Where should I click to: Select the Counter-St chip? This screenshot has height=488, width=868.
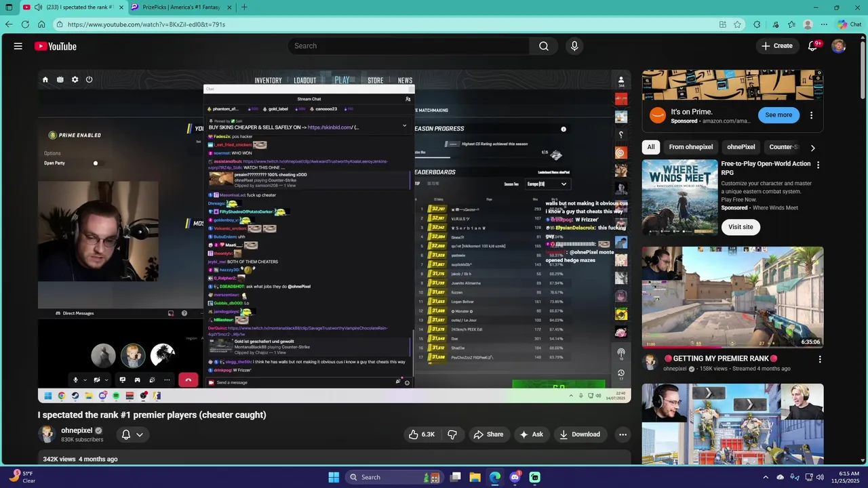tap(783, 147)
